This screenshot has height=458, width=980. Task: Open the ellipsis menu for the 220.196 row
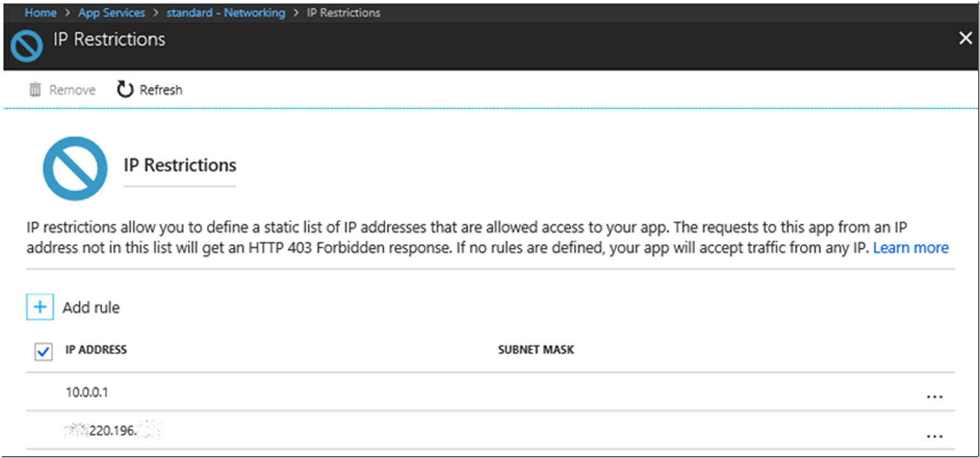(934, 436)
